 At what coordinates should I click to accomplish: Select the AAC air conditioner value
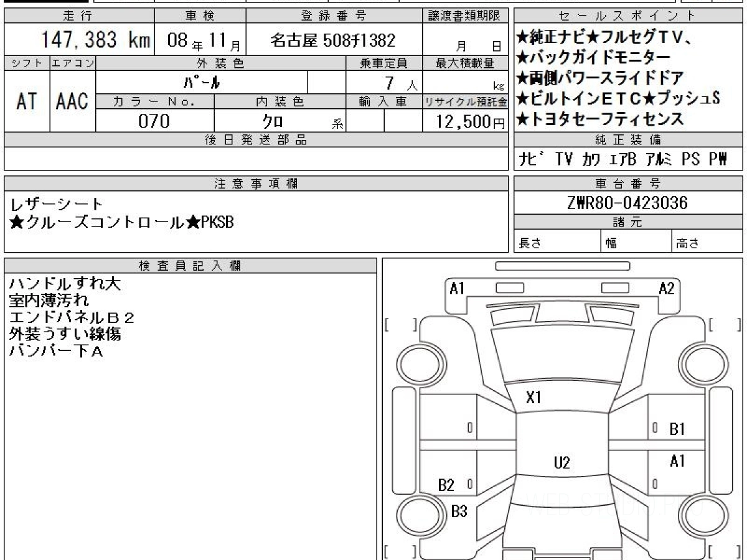(72, 101)
